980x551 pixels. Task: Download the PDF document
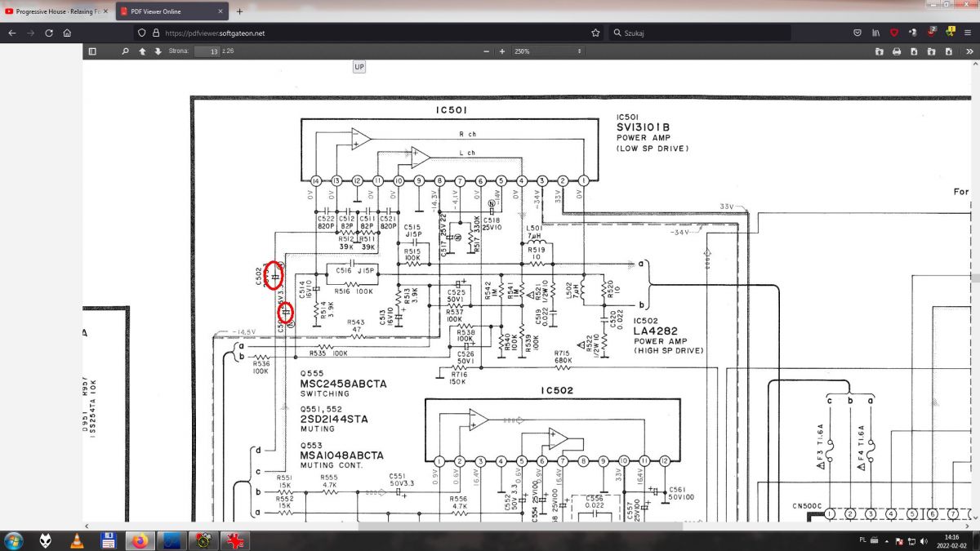click(x=915, y=51)
